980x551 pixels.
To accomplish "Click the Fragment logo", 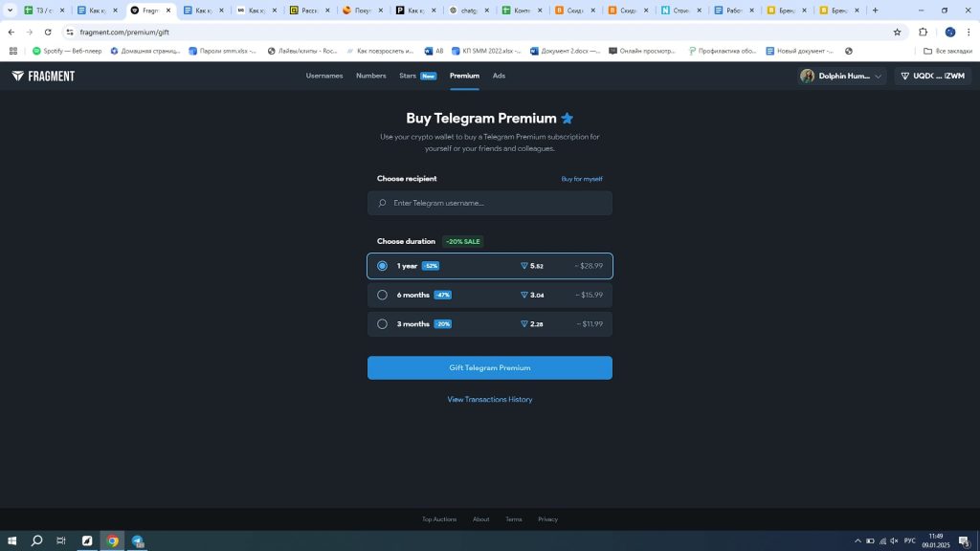I will (x=43, y=77).
